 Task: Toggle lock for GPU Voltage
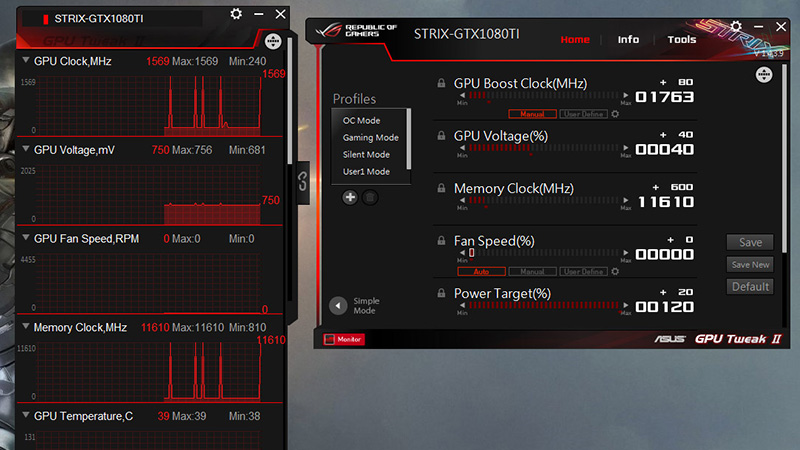441,136
